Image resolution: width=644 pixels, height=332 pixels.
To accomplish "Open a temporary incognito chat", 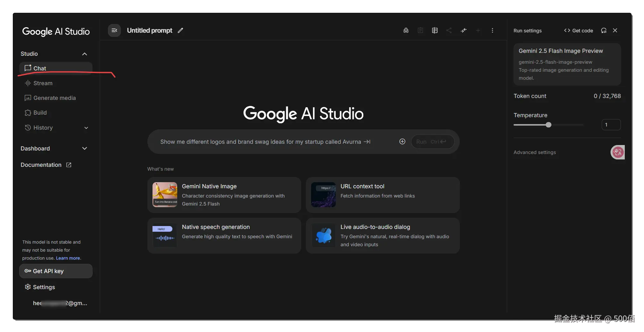I will click(406, 30).
